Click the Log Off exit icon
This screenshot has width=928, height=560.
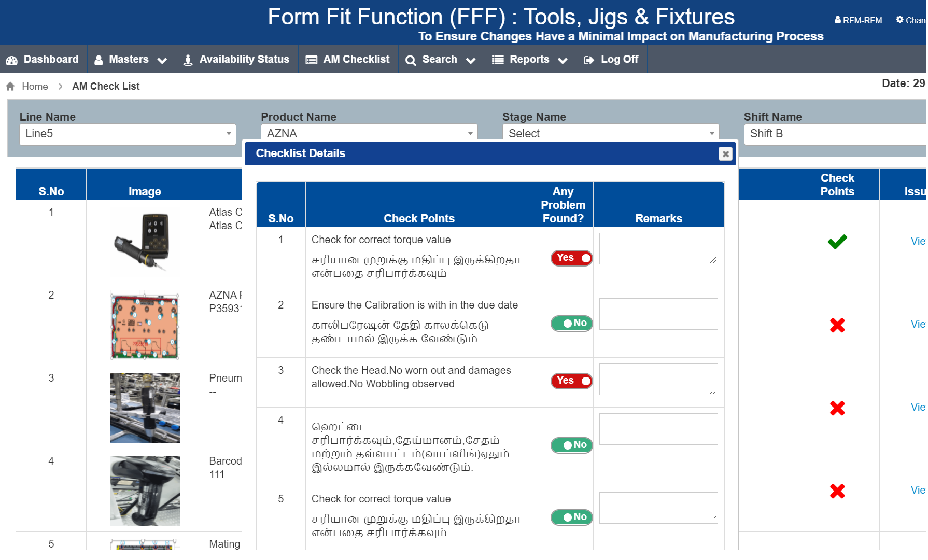tap(589, 60)
